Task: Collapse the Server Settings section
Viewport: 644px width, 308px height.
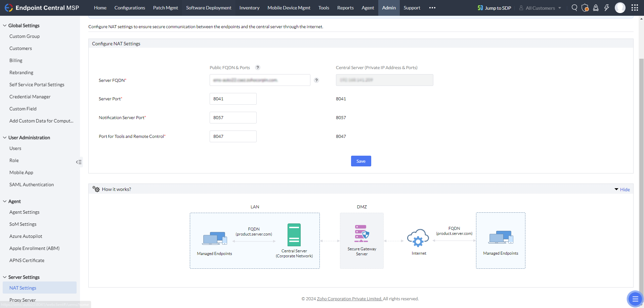Action: click(x=5, y=277)
